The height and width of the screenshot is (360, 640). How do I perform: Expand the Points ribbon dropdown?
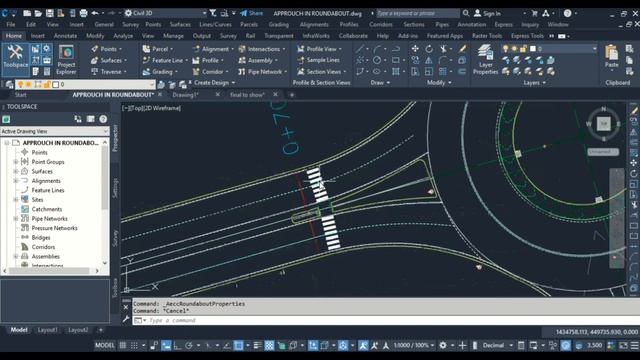pyautogui.click(x=120, y=49)
